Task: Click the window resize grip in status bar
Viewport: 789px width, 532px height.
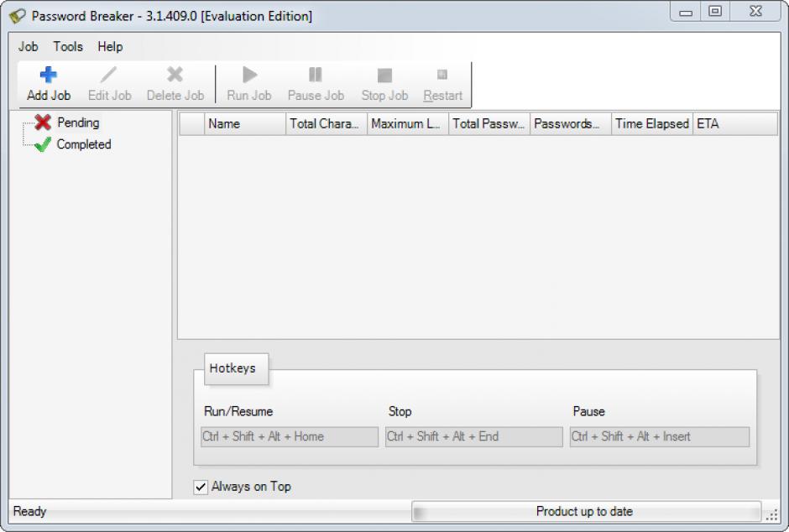Action: click(772, 515)
